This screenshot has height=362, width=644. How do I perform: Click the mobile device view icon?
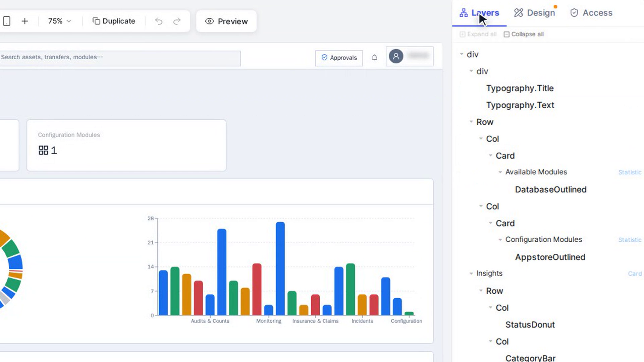point(7,21)
